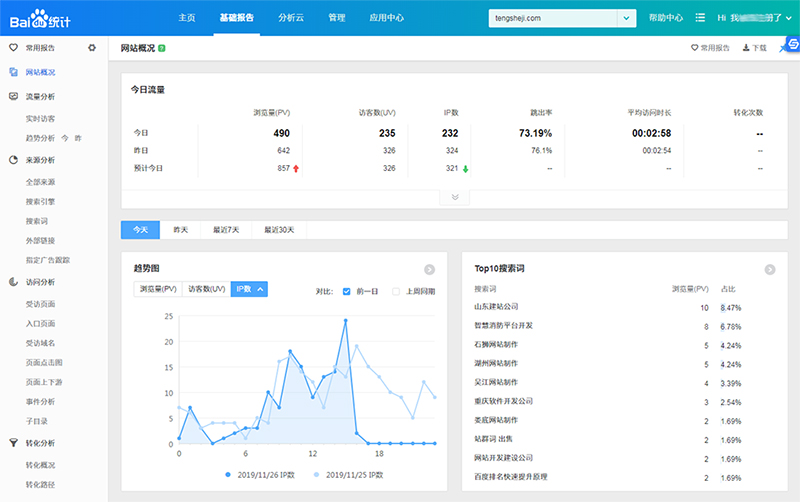Open 入口页面 in sidebar
The image size is (800, 502).
coord(40,323)
